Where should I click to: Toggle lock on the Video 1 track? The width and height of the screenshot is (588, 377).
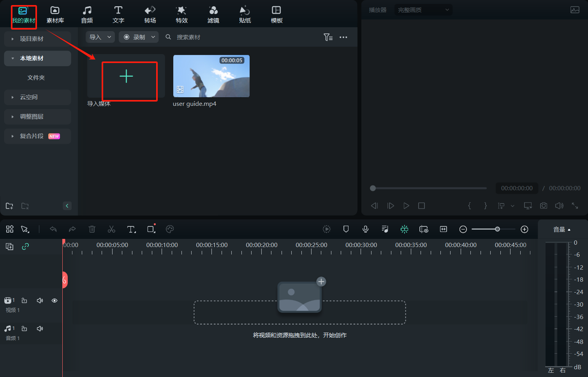tap(24, 300)
